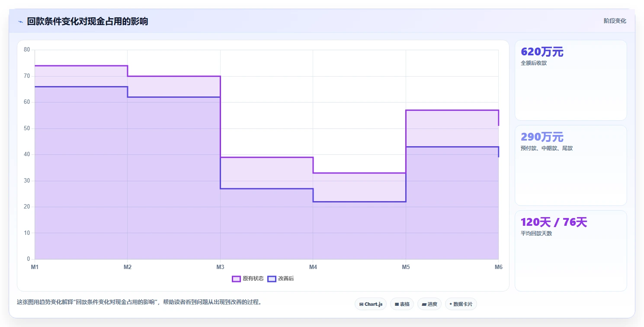Toggle the 改善后 legend series
Viewport: 644px width, 327px height.
pyautogui.click(x=281, y=279)
